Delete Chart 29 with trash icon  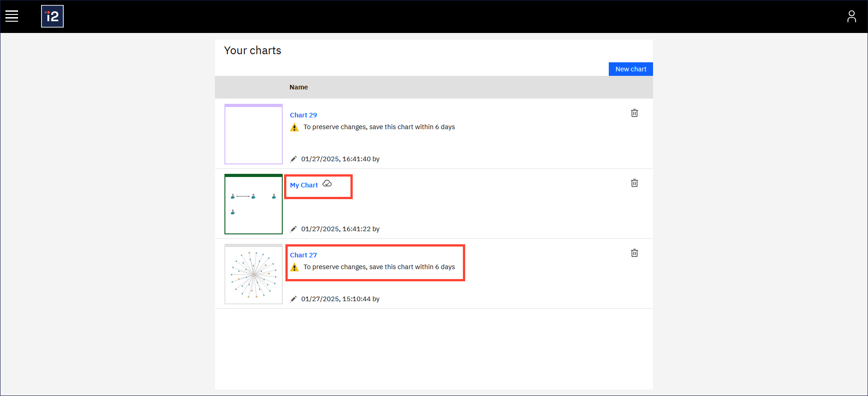(635, 113)
